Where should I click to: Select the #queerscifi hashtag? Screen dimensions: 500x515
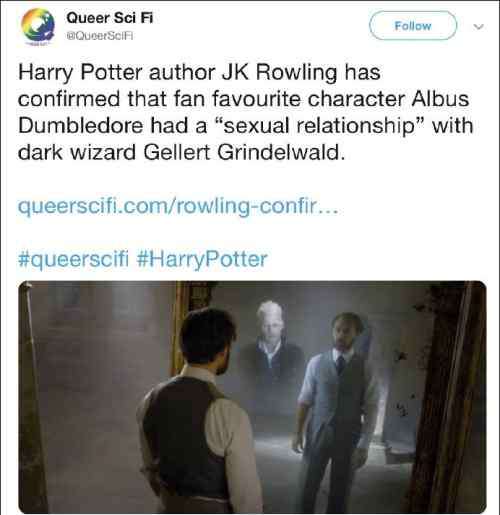click(x=73, y=259)
